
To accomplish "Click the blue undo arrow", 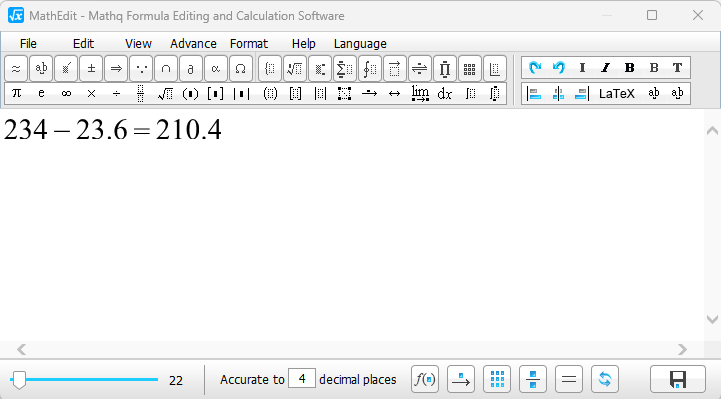I will pyautogui.click(x=559, y=68).
